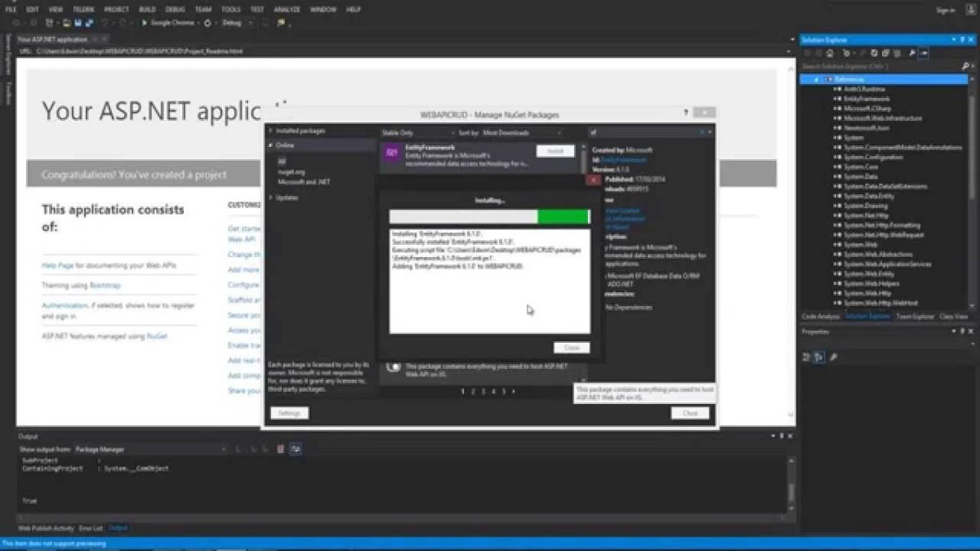This screenshot has width=980, height=551.
Task: Click Install for EntityFramework package
Action: pyautogui.click(x=555, y=151)
